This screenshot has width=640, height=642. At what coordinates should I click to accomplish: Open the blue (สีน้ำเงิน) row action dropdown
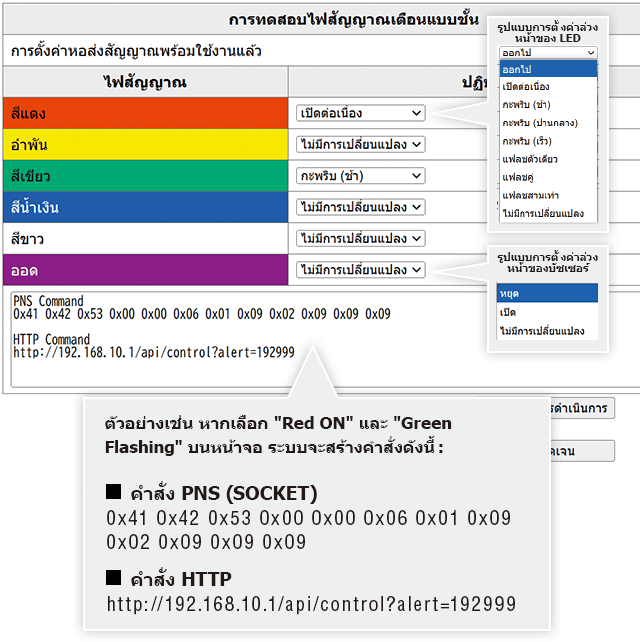point(360,207)
